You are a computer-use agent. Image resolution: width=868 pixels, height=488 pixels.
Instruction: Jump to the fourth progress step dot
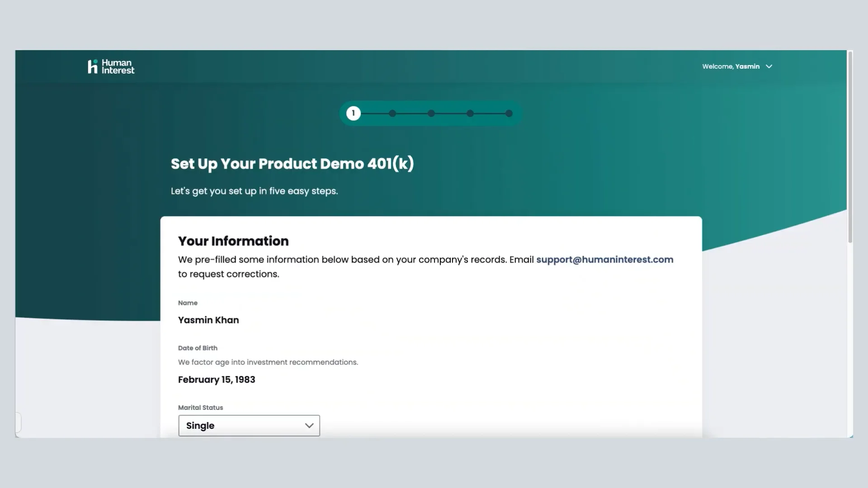(x=470, y=113)
